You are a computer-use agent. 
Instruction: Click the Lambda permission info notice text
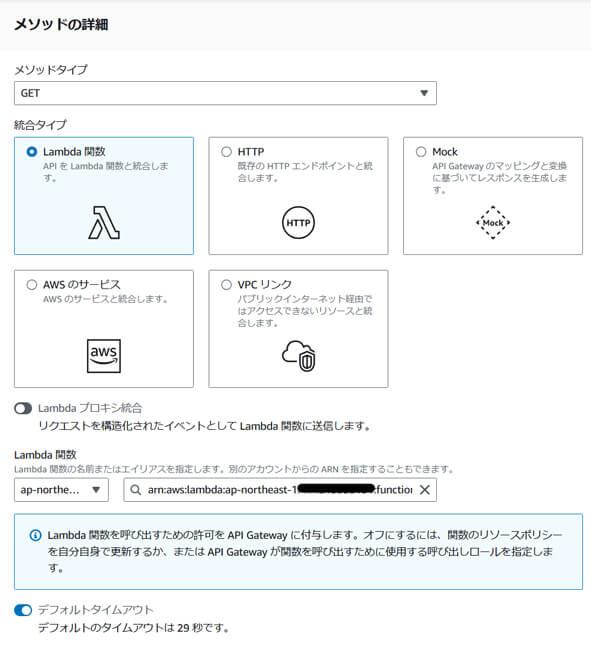pos(305,552)
